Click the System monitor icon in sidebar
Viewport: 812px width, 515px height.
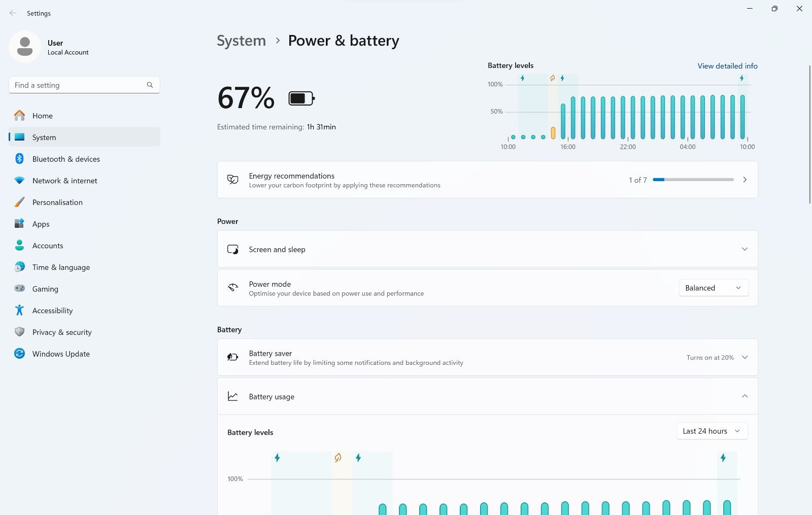click(x=19, y=137)
